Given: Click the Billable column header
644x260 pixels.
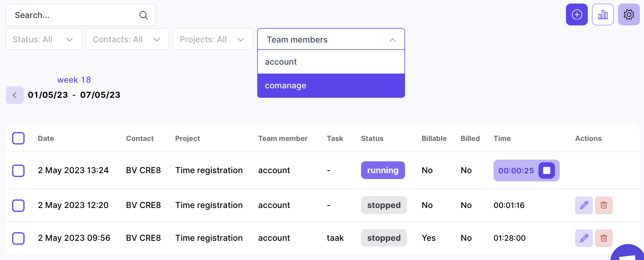Looking at the screenshot, I should (x=434, y=138).
